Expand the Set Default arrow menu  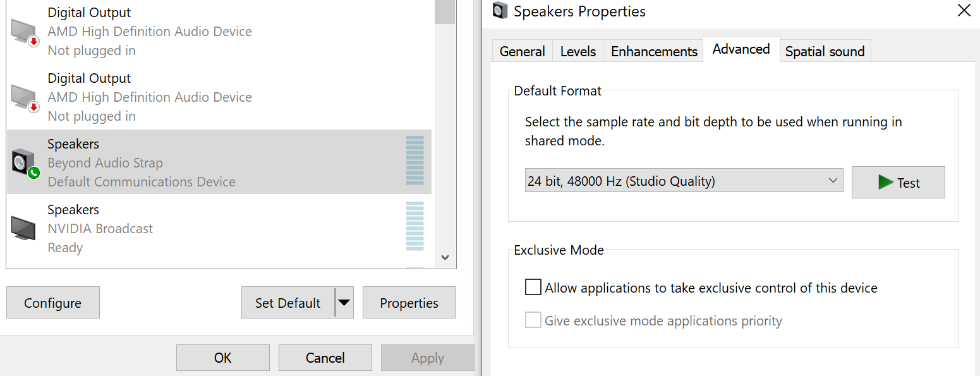pyautogui.click(x=344, y=303)
